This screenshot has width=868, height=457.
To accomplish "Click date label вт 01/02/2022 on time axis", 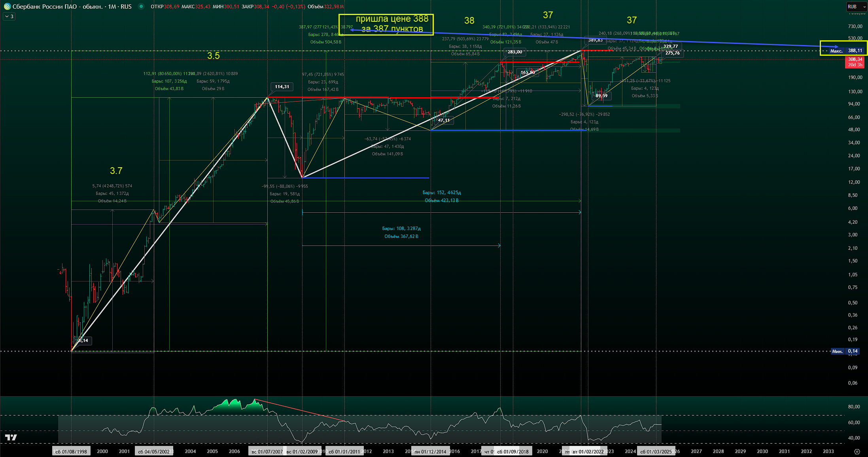I will tap(588, 451).
